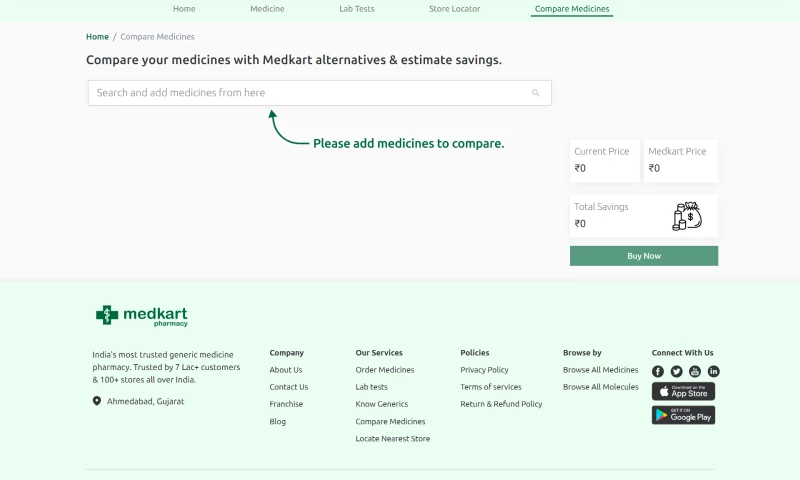The height and width of the screenshot is (480, 800).
Task: Download from the App Store badge
Action: (x=683, y=391)
